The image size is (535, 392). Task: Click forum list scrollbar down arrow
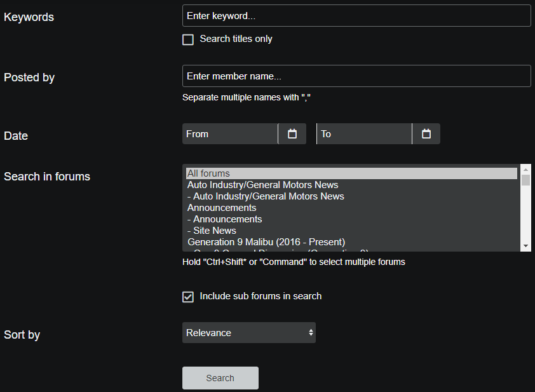pos(525,247)
